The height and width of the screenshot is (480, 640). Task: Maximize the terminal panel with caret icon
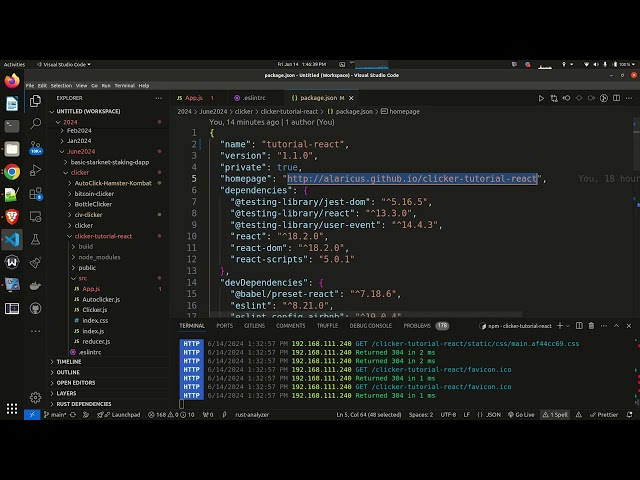[616, 326]
